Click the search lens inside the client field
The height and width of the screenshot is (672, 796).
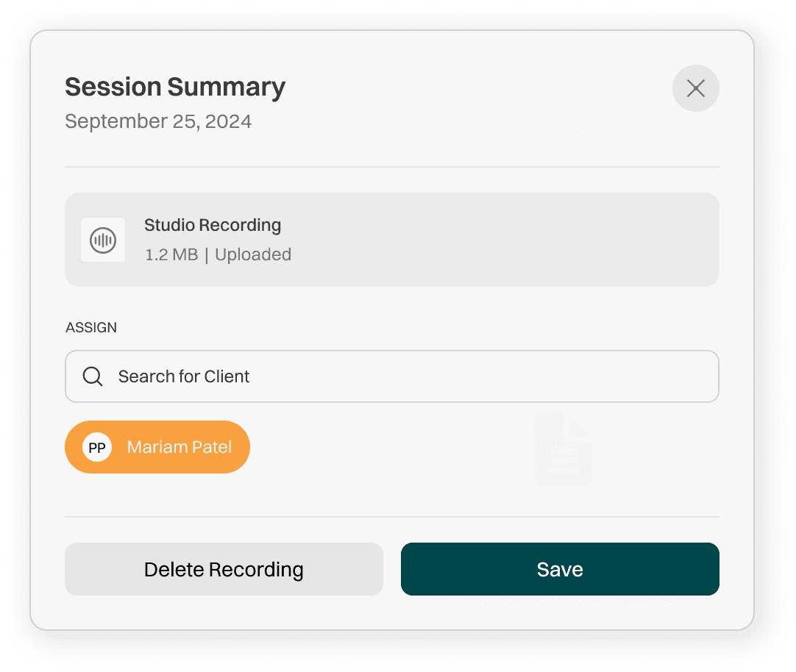(x=92, y=376)
